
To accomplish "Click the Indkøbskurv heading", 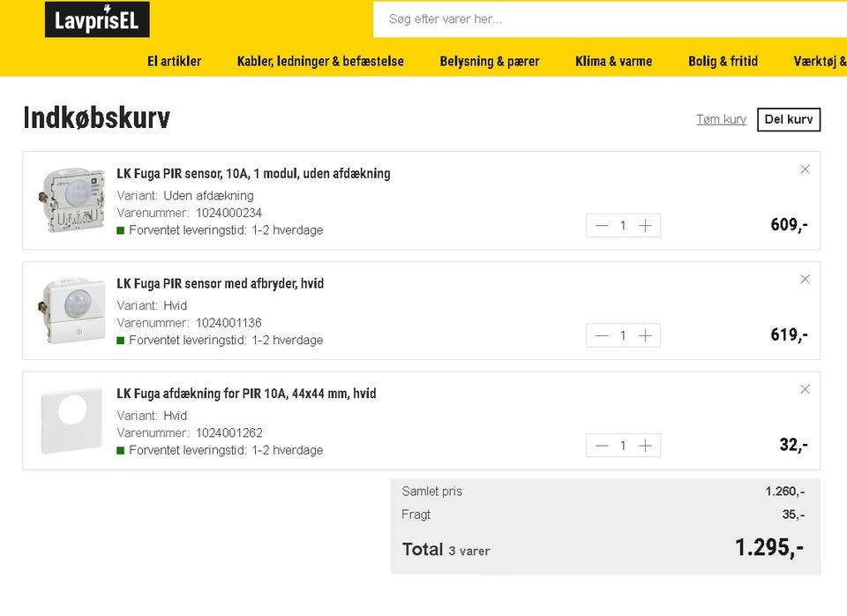I will pos(97,117).
